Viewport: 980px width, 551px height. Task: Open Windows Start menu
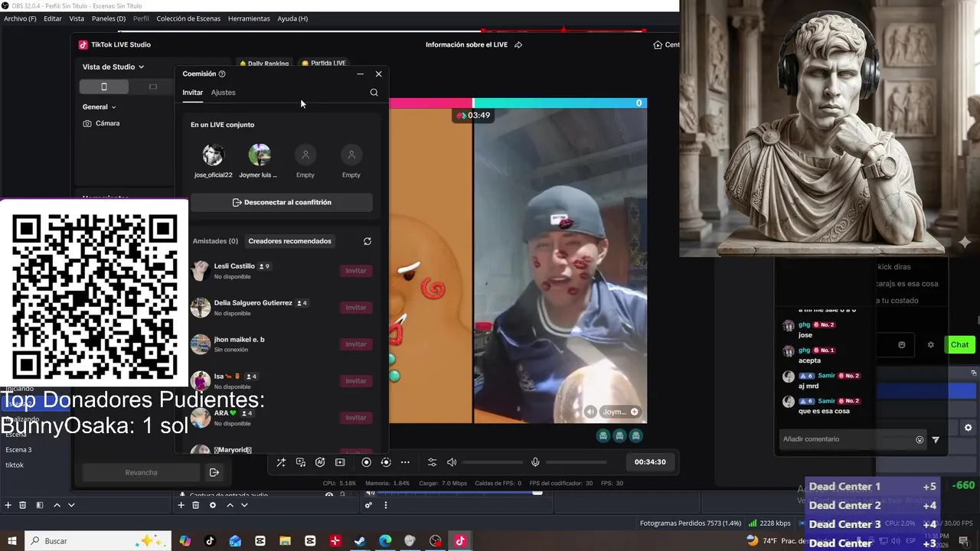pyautogui.click(x=12, y=541)
